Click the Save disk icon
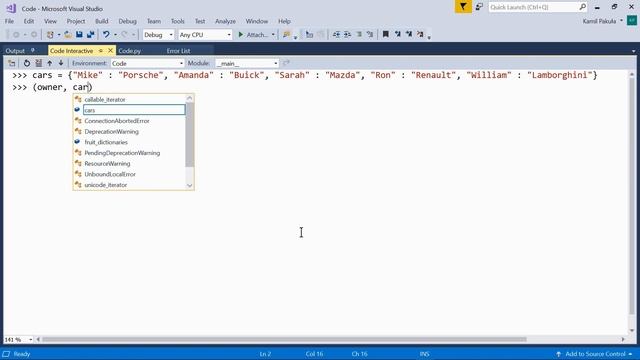 click(79, 35)
